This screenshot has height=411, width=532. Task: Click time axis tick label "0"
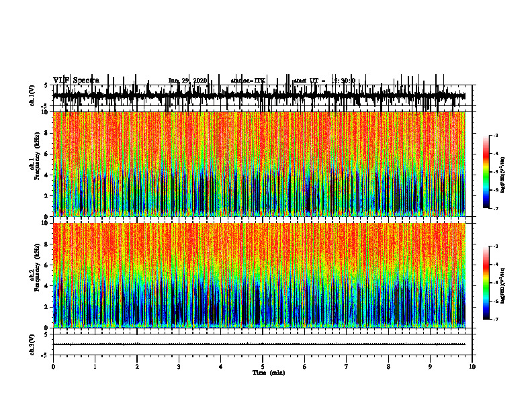coord(53,367)
